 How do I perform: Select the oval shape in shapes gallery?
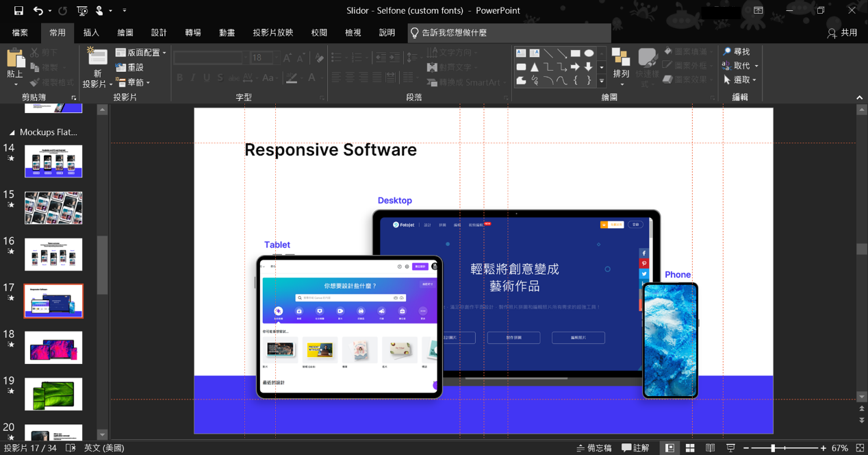(x=589, y=53)
